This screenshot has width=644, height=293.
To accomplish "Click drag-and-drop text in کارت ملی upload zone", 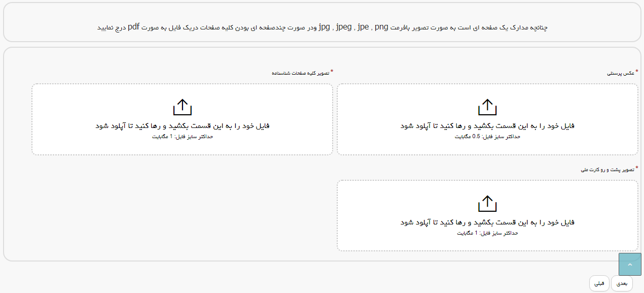I will coord(487,222).
